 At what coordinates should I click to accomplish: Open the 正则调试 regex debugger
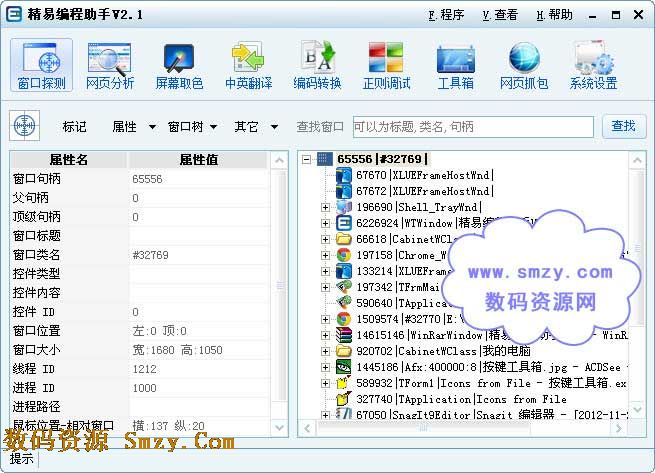click(386, 65)
